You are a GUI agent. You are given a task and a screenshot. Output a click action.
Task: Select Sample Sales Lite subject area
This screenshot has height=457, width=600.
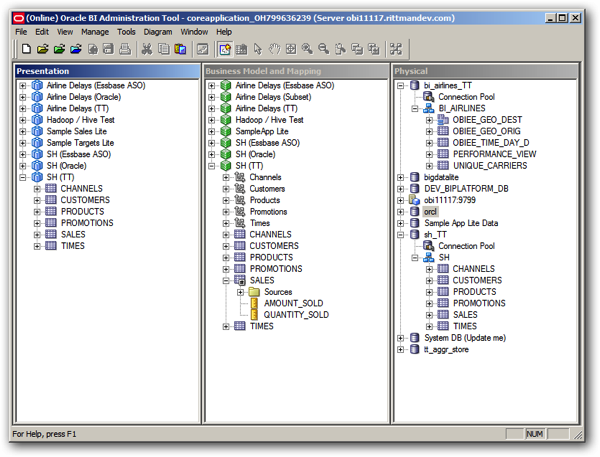[x=77, y=131]
